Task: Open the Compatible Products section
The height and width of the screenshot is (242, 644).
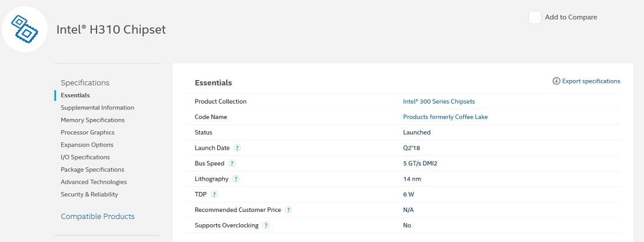Action: point(98,217)
